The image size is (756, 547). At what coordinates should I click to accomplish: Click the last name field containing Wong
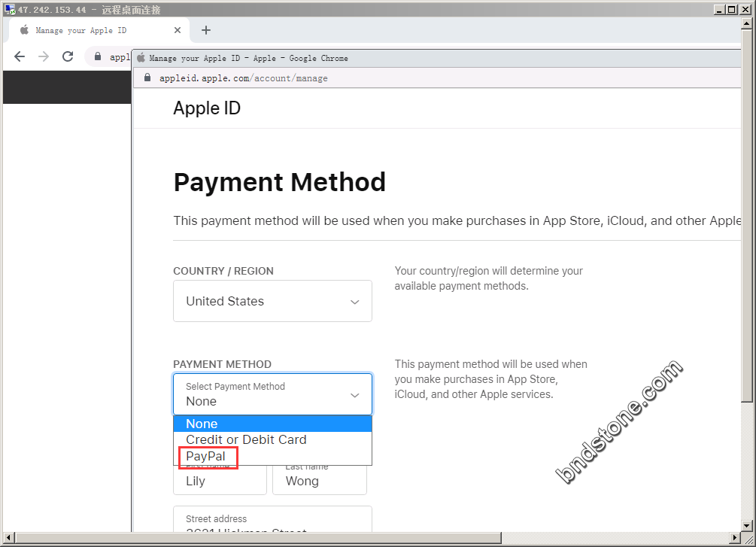[x=320, y=481]
